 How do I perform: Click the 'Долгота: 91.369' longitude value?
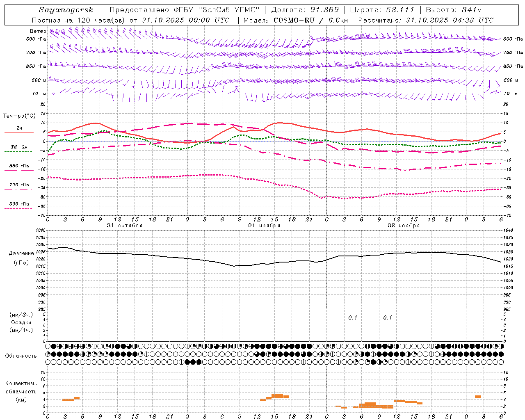305,10
